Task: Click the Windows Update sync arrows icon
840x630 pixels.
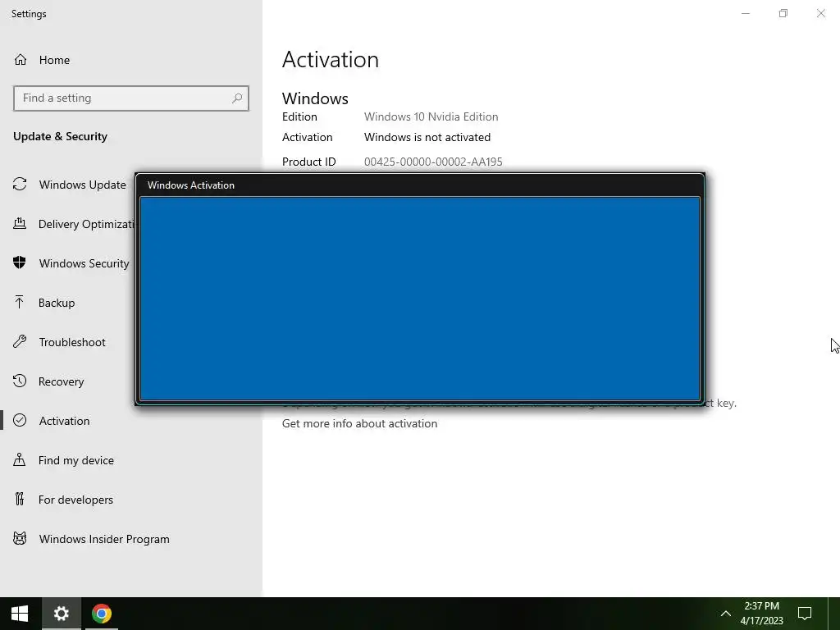Action: (x=20, y=185)
